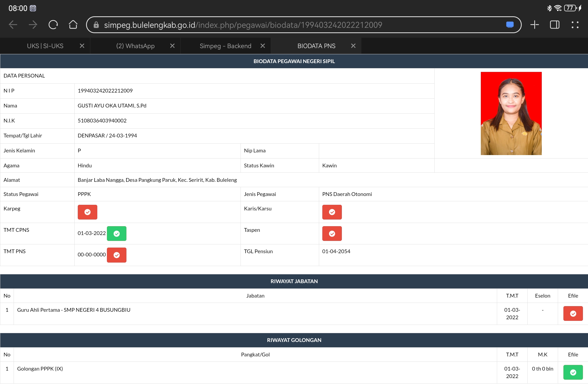Open the tab overview panel icon
This screenshot has width=588, height=385.
click(x=555, y=25)
